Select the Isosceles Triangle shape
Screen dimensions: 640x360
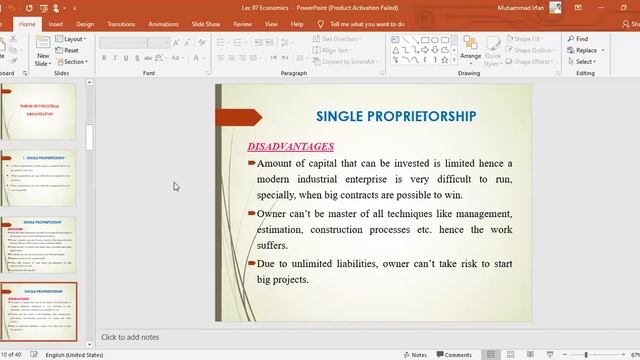396,50
